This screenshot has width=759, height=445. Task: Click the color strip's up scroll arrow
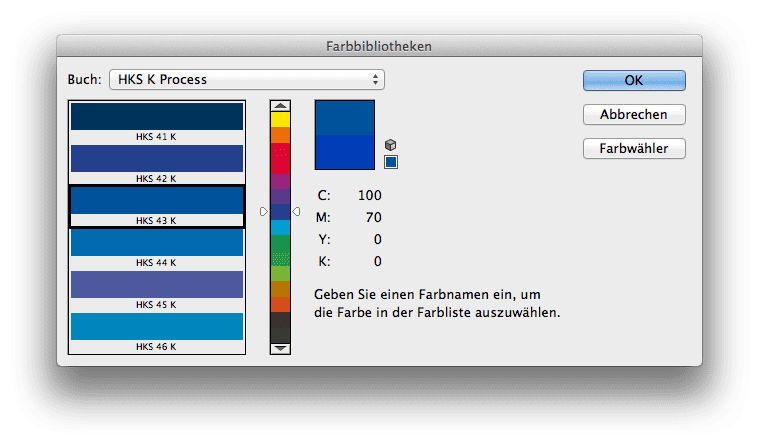[x=280, y=106]
